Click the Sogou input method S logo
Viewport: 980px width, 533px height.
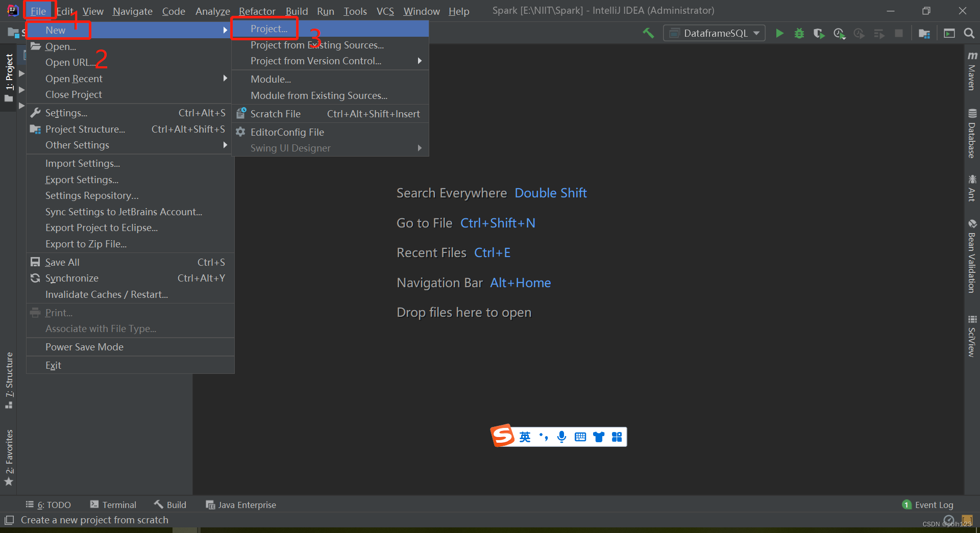point(503,436)
